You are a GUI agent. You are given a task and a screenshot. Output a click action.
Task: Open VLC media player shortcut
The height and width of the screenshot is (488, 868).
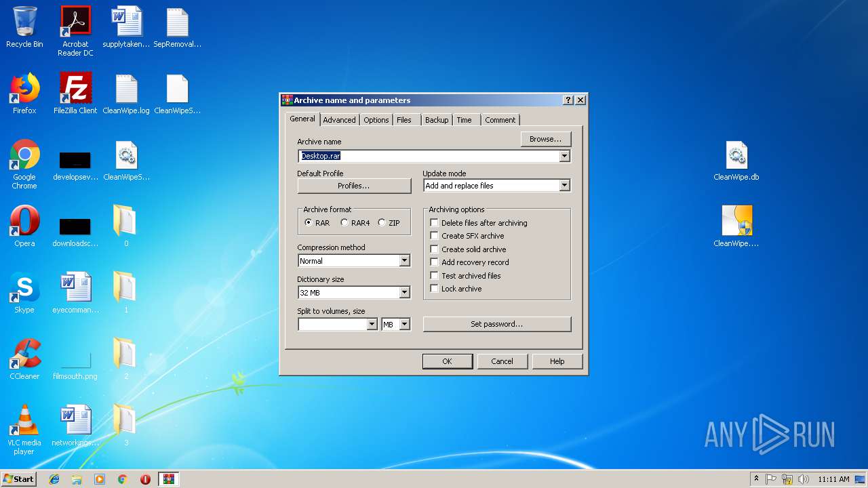click(x=24, y=430)
